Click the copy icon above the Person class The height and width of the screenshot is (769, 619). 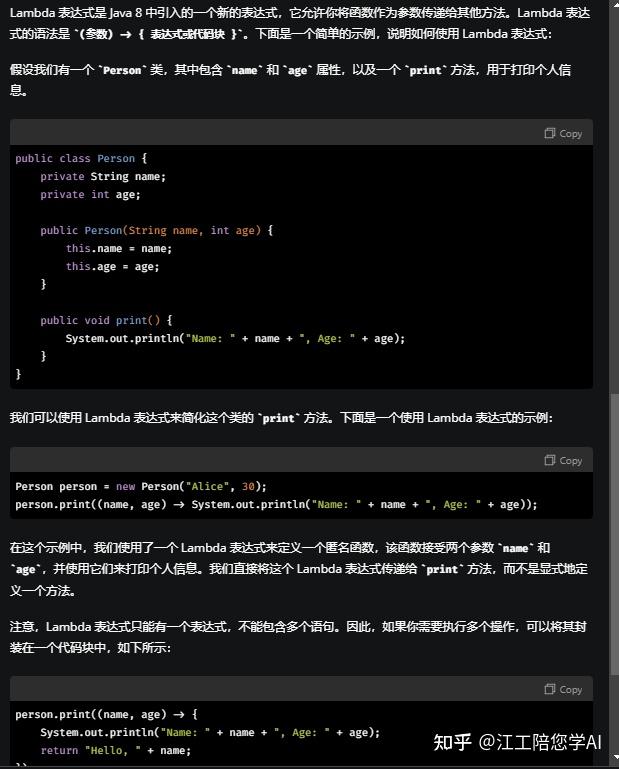pyautogui.click(x=549, y=133)
